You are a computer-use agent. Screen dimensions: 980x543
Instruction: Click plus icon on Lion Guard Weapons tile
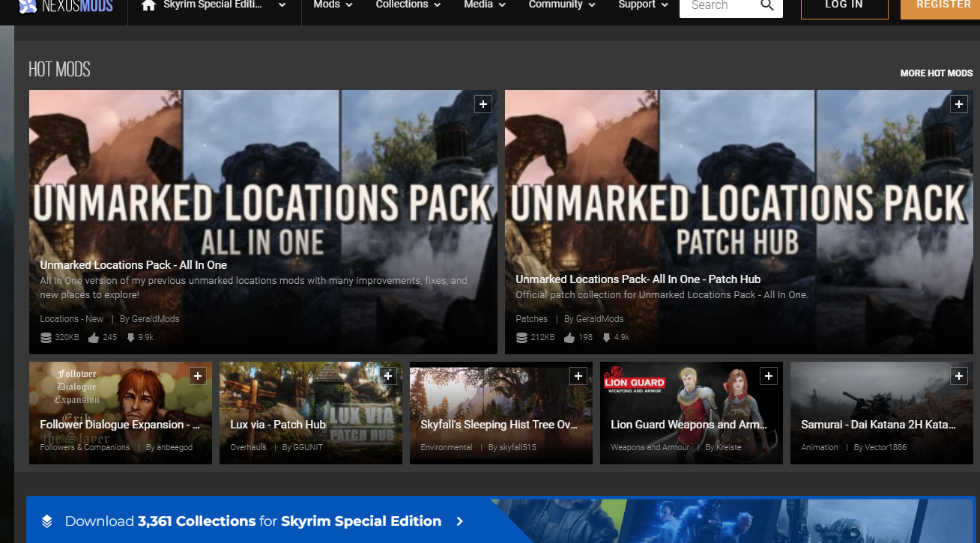tap(769, 376)
